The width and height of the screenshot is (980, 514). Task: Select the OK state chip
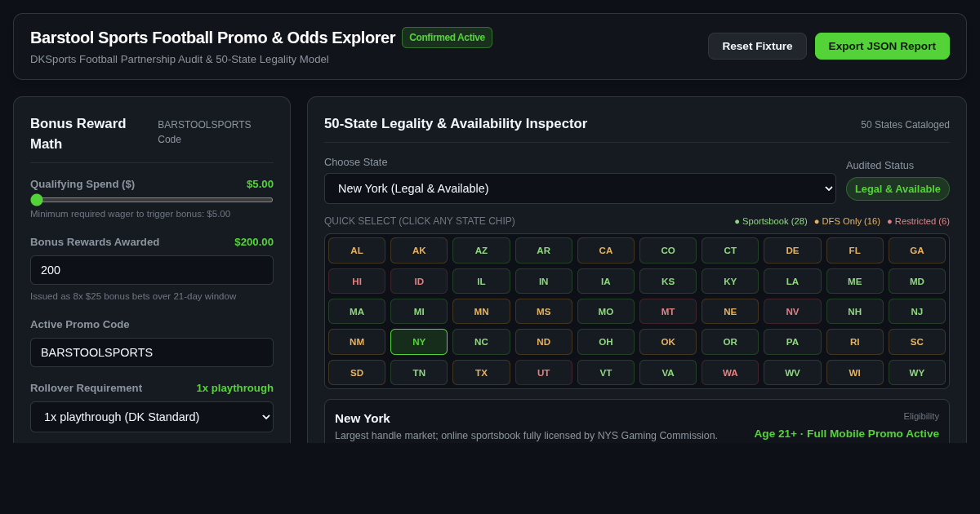(x=668, y=342)
